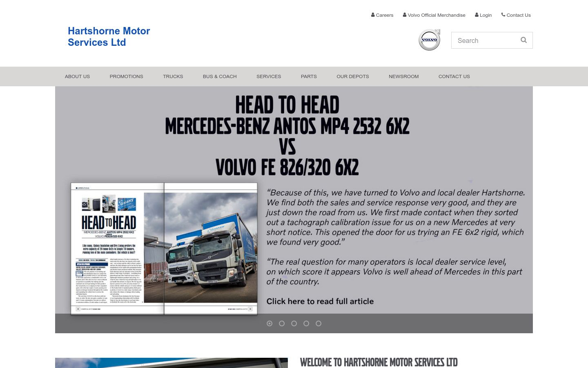Viewport: 588px width, 368px height.
Task: Select the third slider dot
Action: point(294,323)
